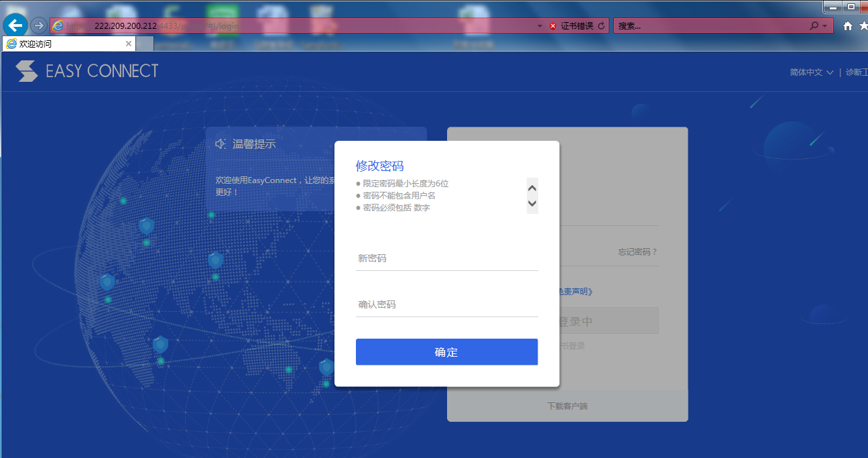The image size is (868, 458).
Task: Minimize the browser window
Action: [x=833, y=7]
